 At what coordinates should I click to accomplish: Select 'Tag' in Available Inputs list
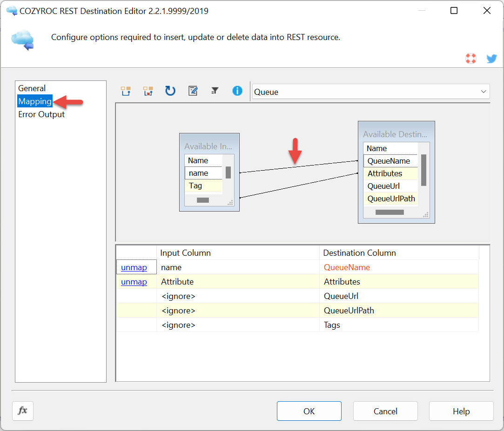tap(203, 186)
